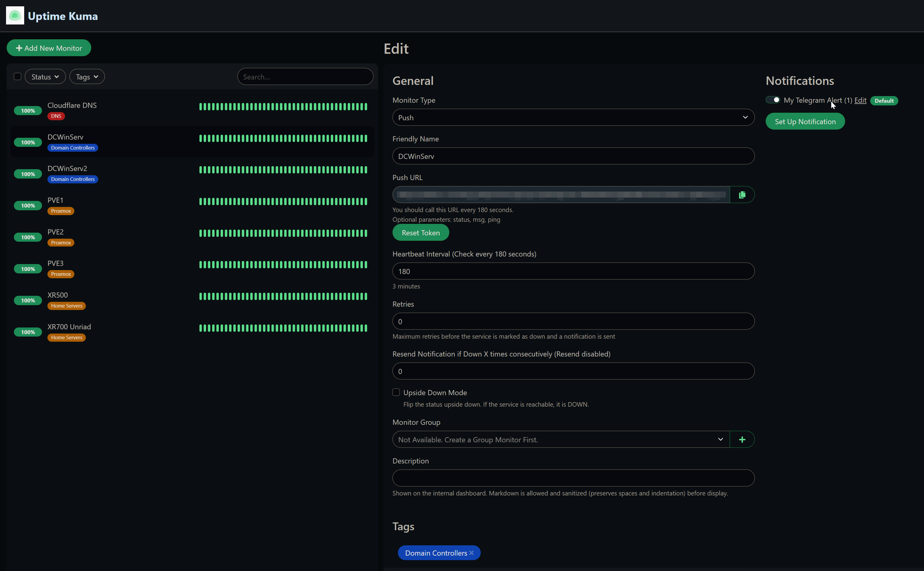Enable Upside Down Mode

coord(396,392)
